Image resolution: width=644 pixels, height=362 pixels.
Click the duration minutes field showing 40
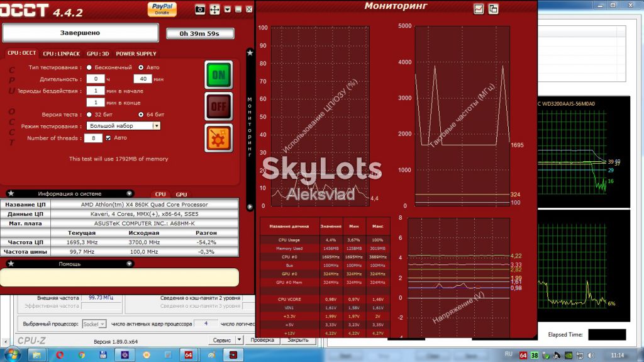[x=143, y=79]
